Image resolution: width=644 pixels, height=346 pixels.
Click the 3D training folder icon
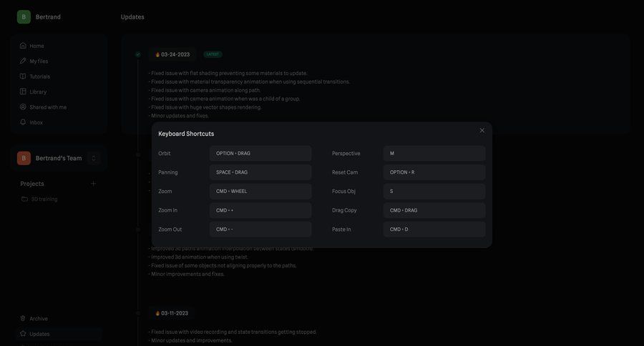click(x=24, y=199)
